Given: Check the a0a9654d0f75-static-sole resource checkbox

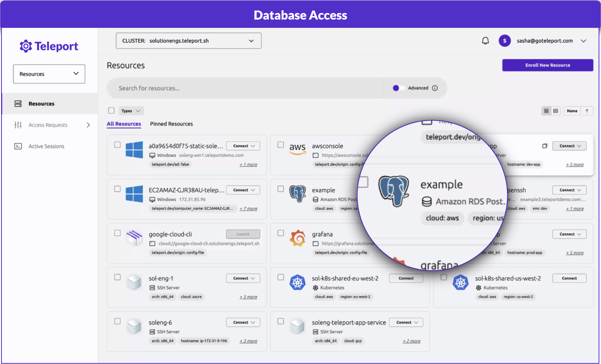Looking at the screenshot, I should [x=117, y=145].
